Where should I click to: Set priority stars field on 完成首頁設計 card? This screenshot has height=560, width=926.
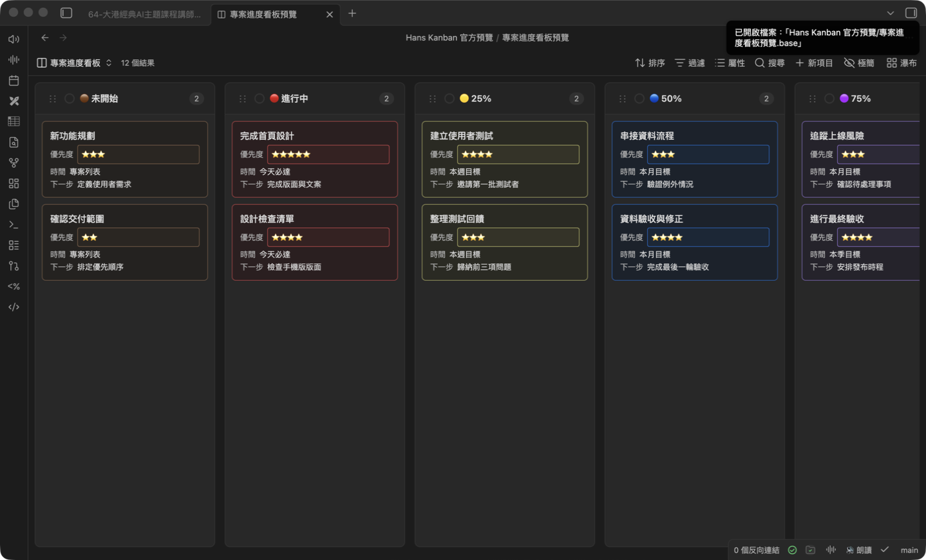click(328, 154)
